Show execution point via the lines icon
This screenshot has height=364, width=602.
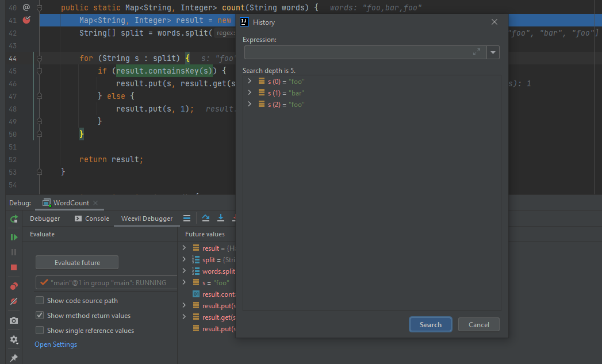(x=187, y=219)
